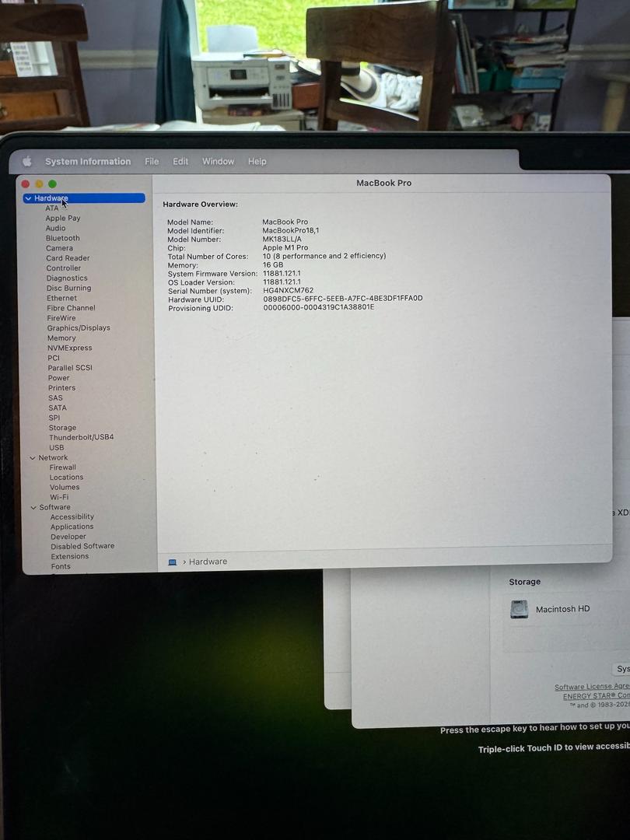
Task: Select Printers in the sidebar
Action: point(62,388)
